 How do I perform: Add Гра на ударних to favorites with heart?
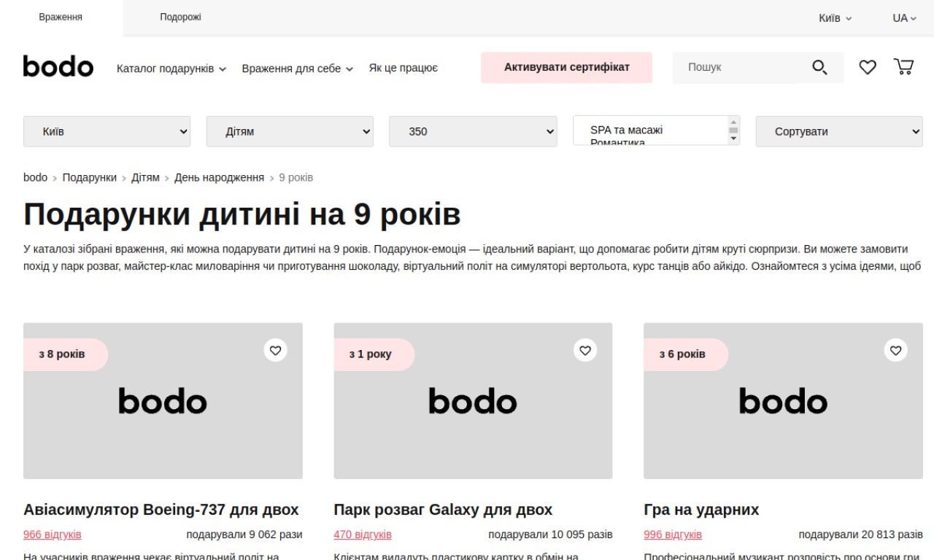tap(895, 350)
